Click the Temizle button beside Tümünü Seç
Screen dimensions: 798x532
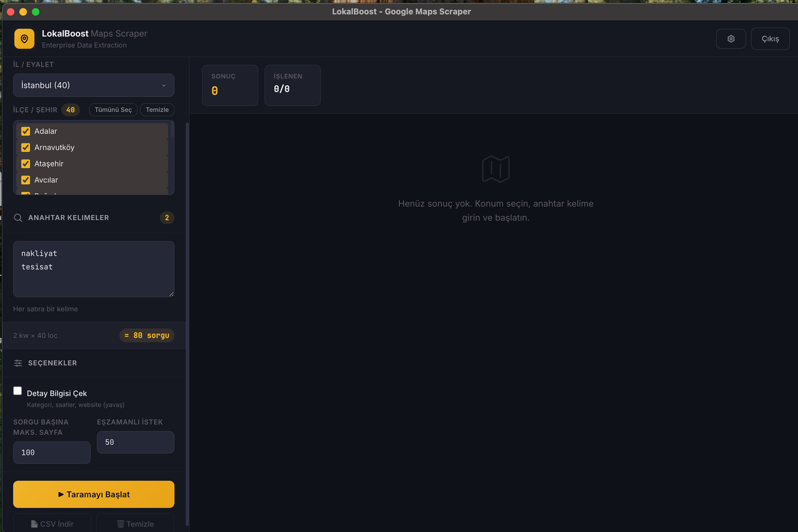157,110
